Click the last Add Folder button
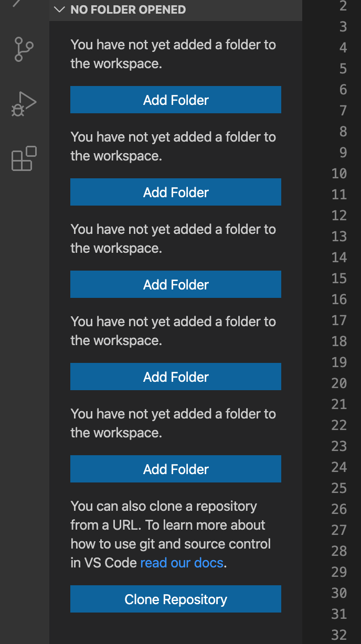The image size is (361, 644). pyautogui.click(x=175, y=468)
